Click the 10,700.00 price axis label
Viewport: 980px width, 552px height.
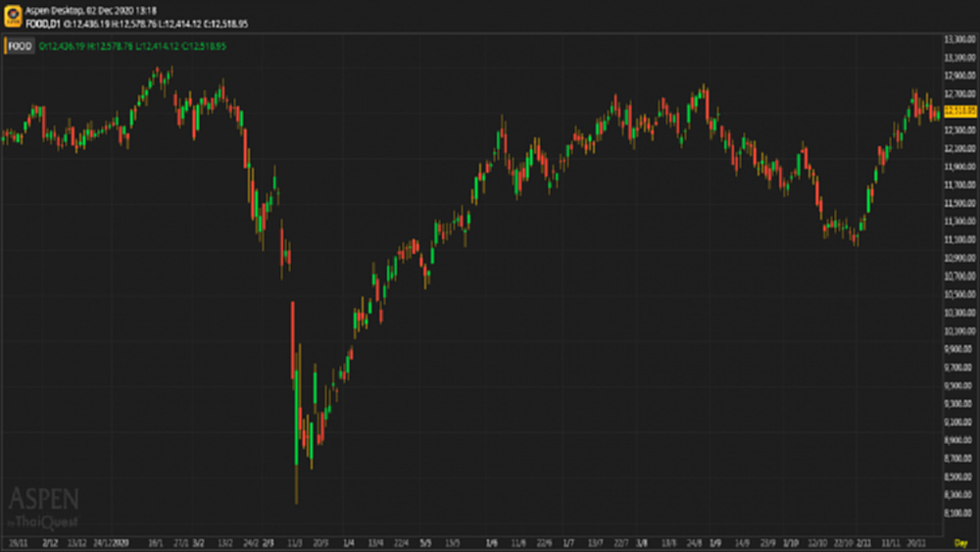pyautogui.click(x=960, y=276)
